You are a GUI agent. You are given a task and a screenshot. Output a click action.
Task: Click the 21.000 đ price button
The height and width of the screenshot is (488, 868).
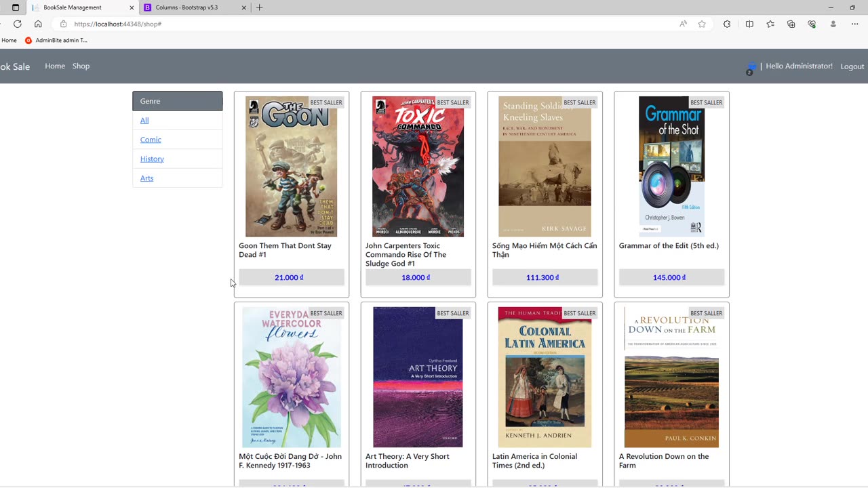coord(292,277)
